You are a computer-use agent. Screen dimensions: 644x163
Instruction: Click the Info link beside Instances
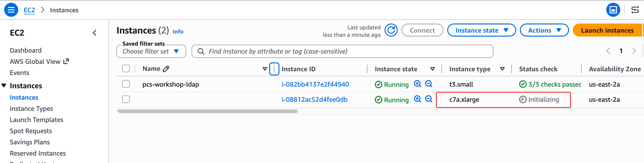pos(178,31)
